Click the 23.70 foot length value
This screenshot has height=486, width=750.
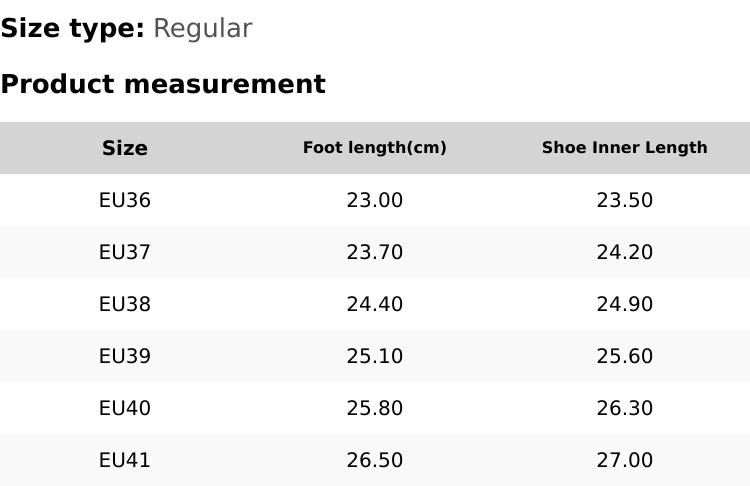[x=375, y=252]
